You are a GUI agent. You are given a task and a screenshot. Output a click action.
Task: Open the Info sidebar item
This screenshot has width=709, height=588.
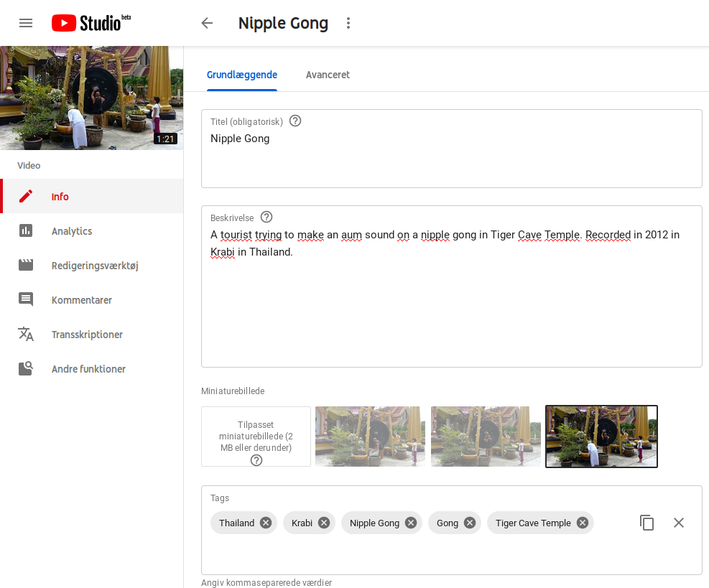93,196
